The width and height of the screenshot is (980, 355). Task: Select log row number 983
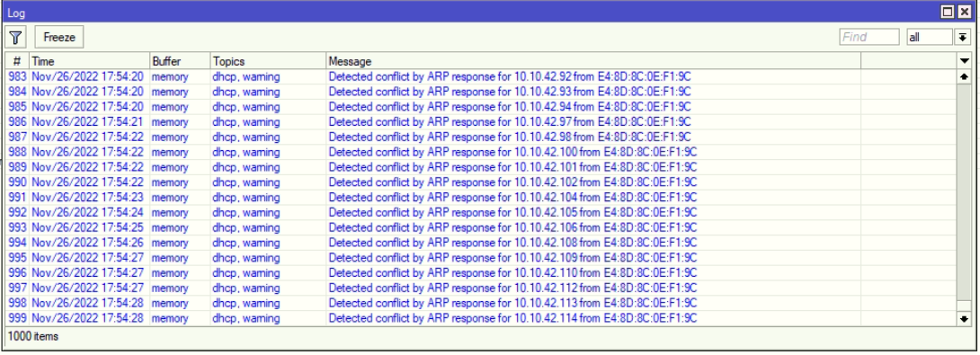(481, 77)
